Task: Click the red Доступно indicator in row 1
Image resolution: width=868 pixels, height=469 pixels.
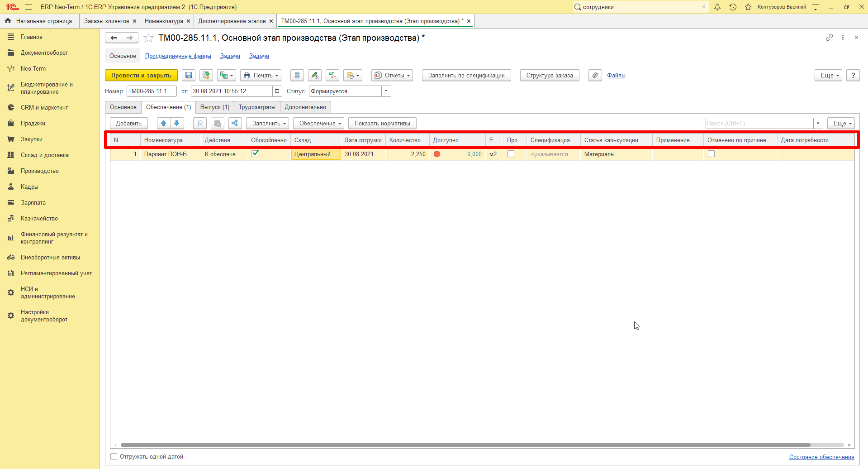Action: 437,154
